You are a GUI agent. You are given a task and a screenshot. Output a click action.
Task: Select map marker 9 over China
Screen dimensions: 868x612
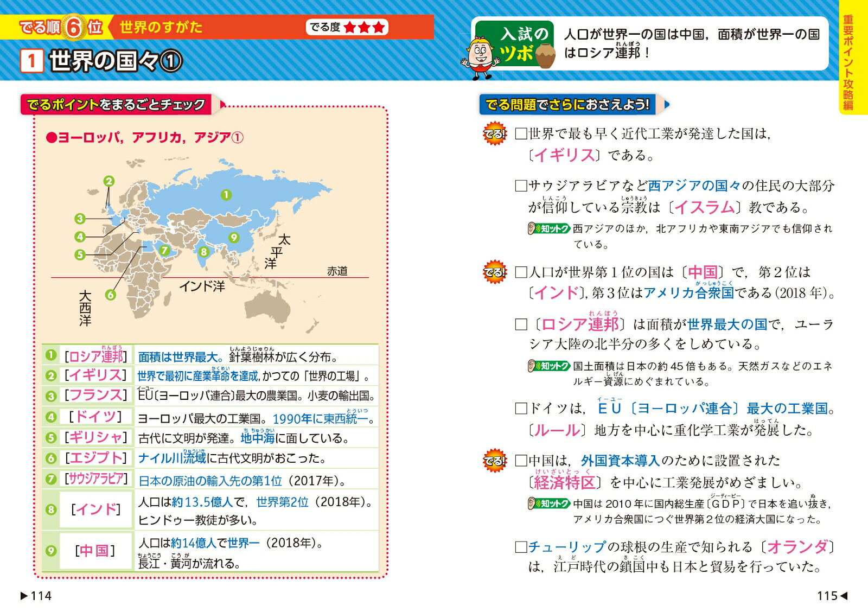coord(234,237)
